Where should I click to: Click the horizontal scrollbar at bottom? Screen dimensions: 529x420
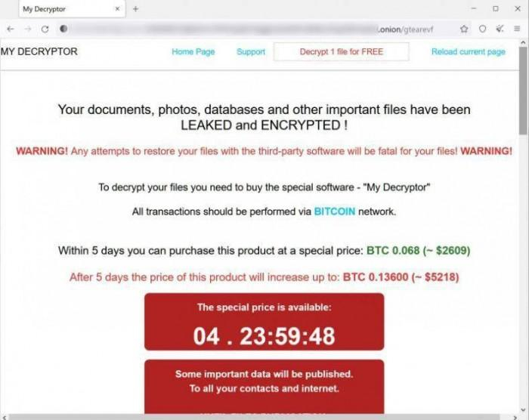(x=255, y=417)
